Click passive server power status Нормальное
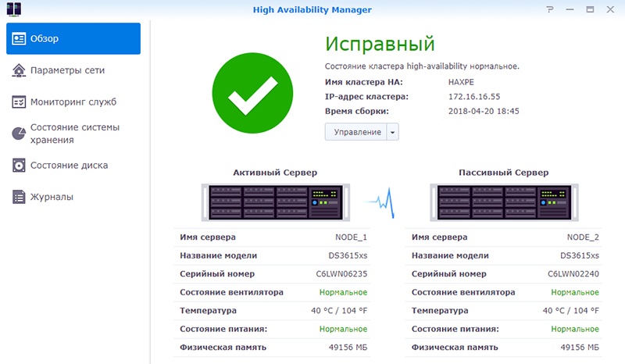625x364 pixels. pyautogui.click(x=575, y=329)
